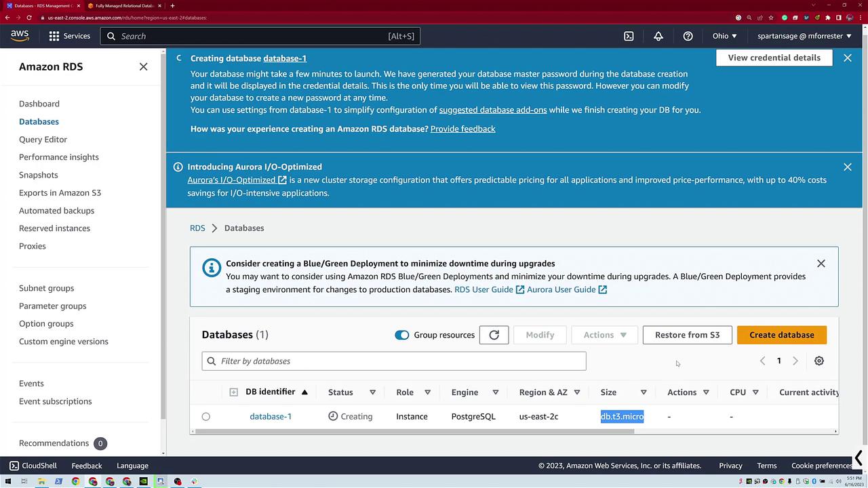Close the Amazon RDS sidebar panel
The width and height of the screenshot is (868, 488).
tap(143, 66)
